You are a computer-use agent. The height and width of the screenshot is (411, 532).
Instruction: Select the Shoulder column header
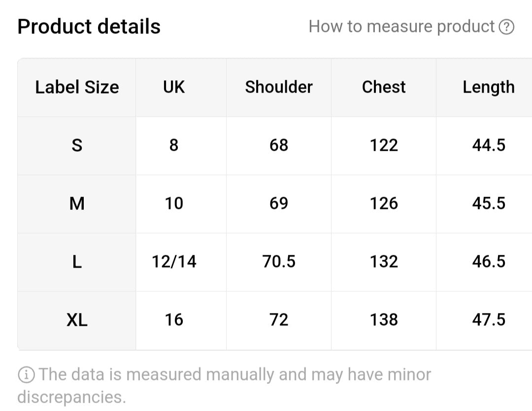click(278, 88)
